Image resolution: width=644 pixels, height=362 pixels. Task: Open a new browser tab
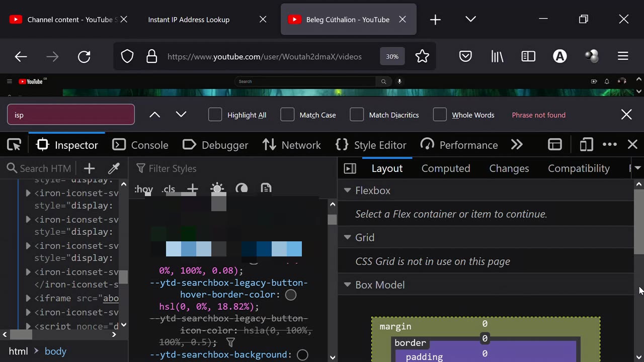tap(435, 20)
